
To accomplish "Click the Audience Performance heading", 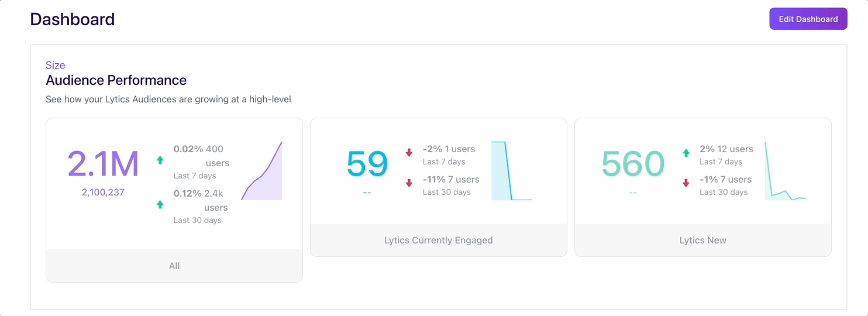I will 116,80.
